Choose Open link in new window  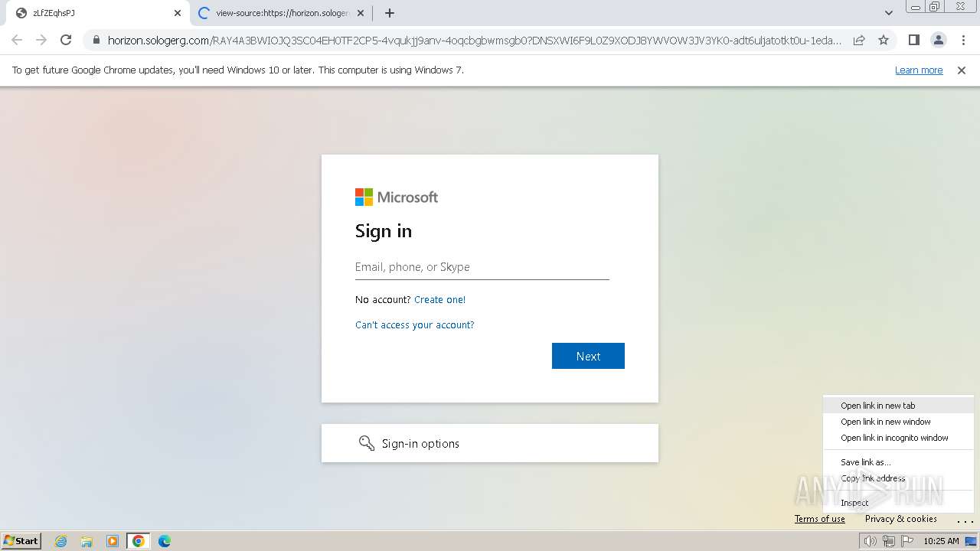[898, 422]
